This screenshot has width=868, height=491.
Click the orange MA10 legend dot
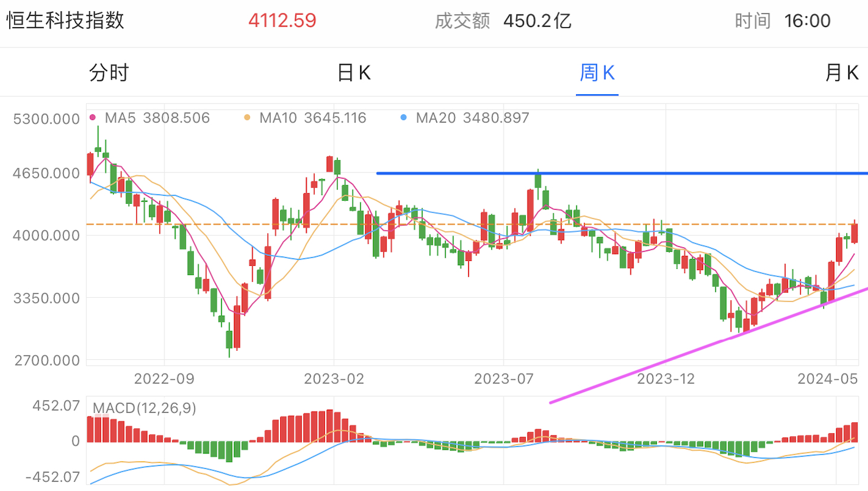point(247,118)
